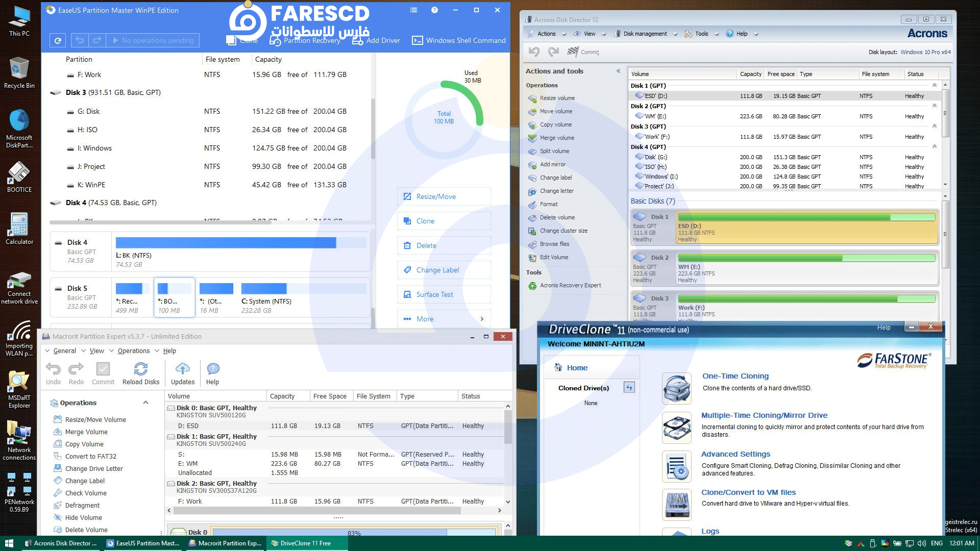Click Resize volume in Acronis operations

557,98
